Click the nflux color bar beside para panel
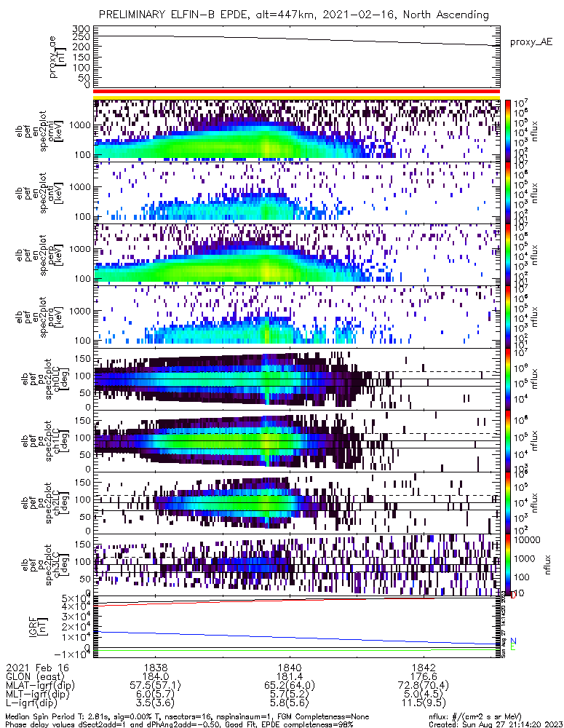This screenshot has height=728, width=564. [x=508, y=317]
